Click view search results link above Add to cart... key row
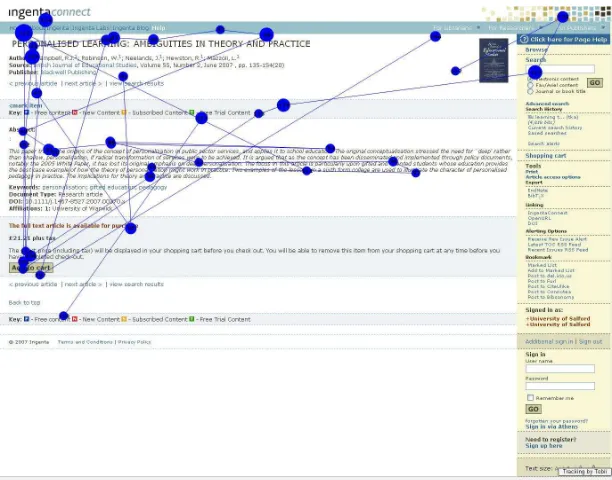This screenshot has height=480, width=612. click(136, 84)
